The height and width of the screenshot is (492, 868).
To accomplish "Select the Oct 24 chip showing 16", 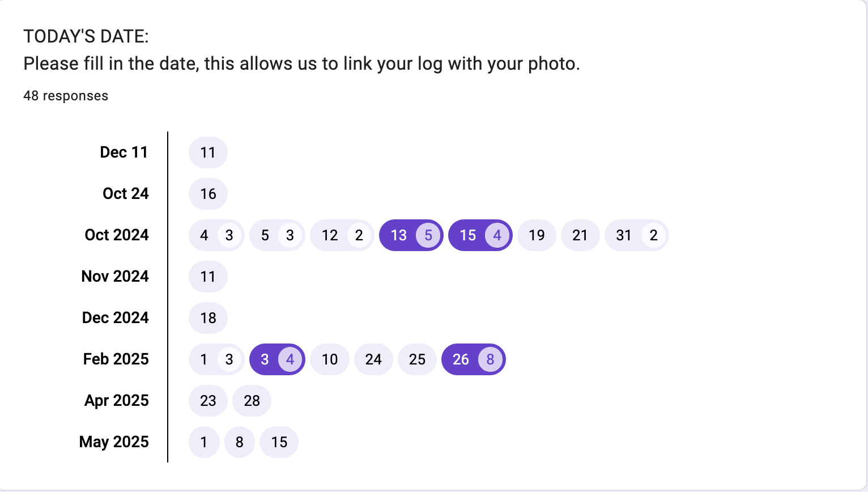I will pos(208,194).
